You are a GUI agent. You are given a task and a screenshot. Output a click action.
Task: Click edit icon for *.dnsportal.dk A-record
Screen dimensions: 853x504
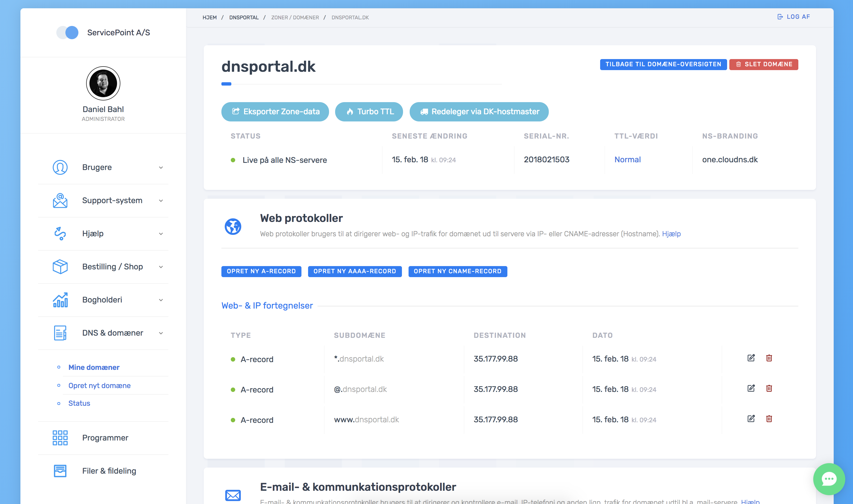tap(751, 358)
